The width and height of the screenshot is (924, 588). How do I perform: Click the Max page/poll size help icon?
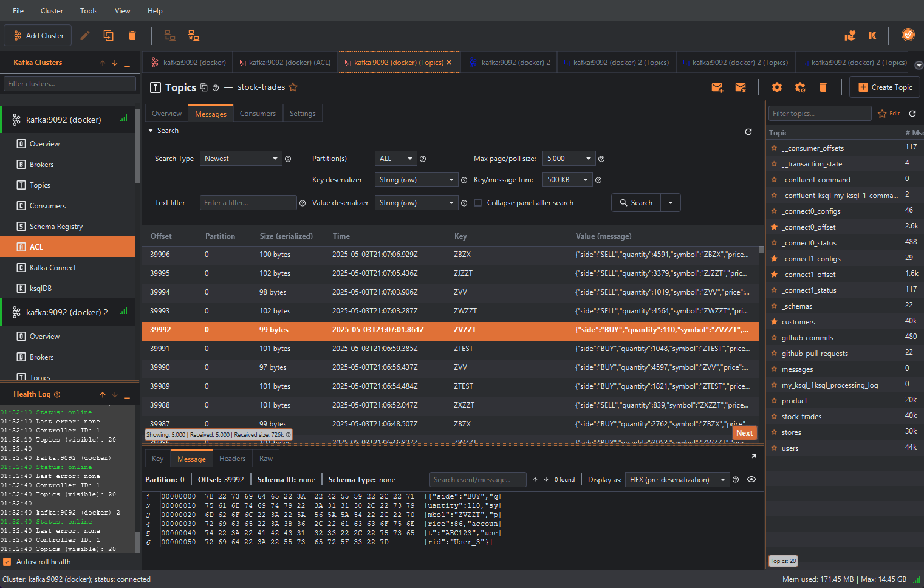pyautogui.click(x=601, y=159)
